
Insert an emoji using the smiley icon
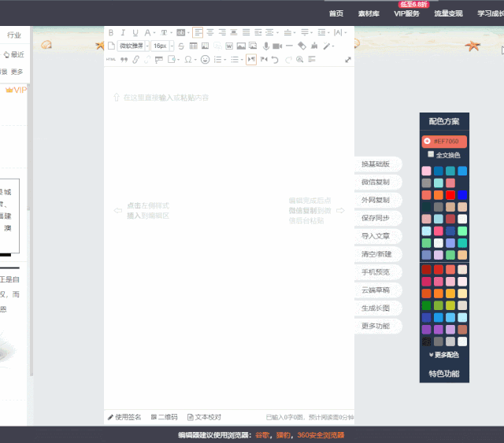click(206, 60)
